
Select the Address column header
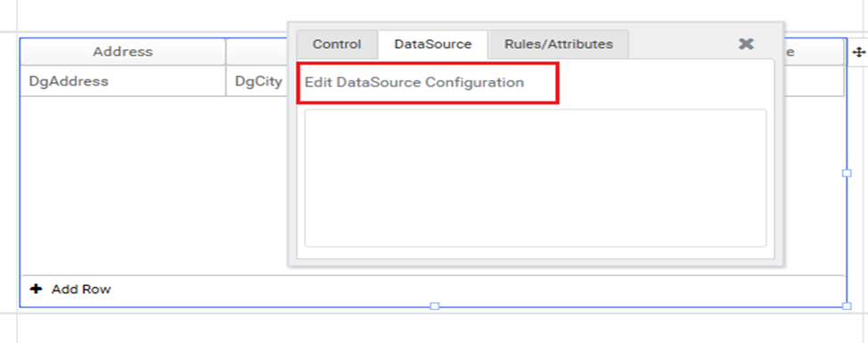click(x=123, y=52)
